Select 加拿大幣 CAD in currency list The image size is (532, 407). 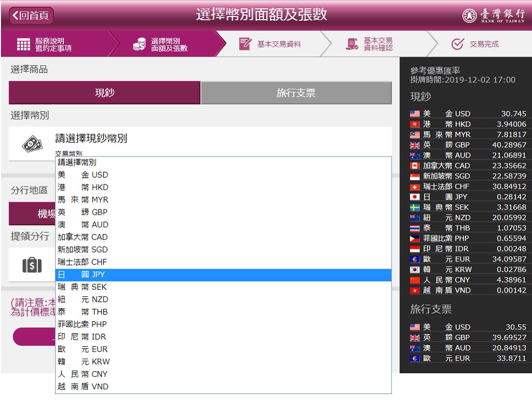click(223, 237)
